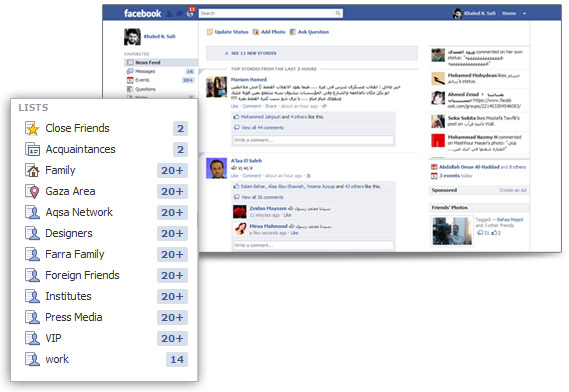Click comment bubble icon beside View all 44 comments
Image resolution: width=569 pixels, height=392 pixels.
point(237,127)
